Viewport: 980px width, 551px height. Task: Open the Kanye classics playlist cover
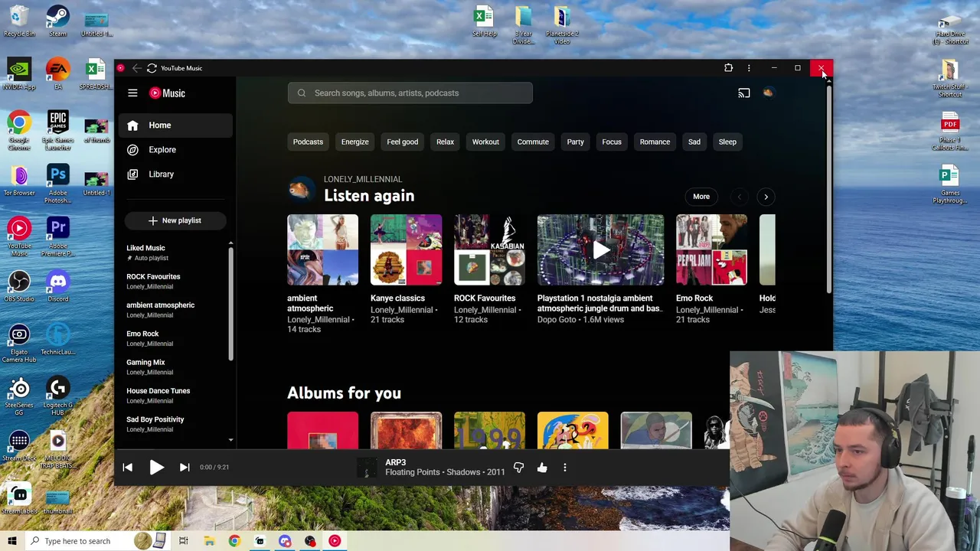click(x=406, y=250)
